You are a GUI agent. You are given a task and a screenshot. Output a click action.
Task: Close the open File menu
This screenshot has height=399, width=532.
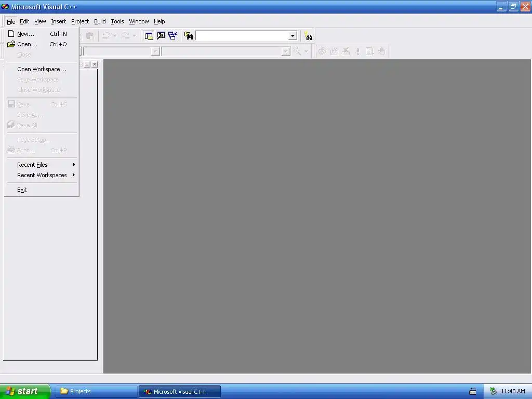pos(11,21)
